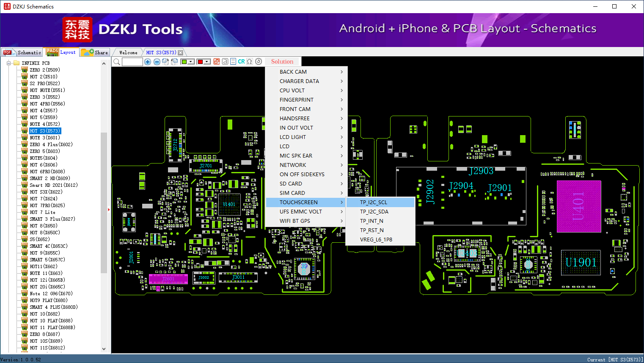The image size is (644, 363).
Task: Zoom in with the blue plus icon
Action: (148, 62)
